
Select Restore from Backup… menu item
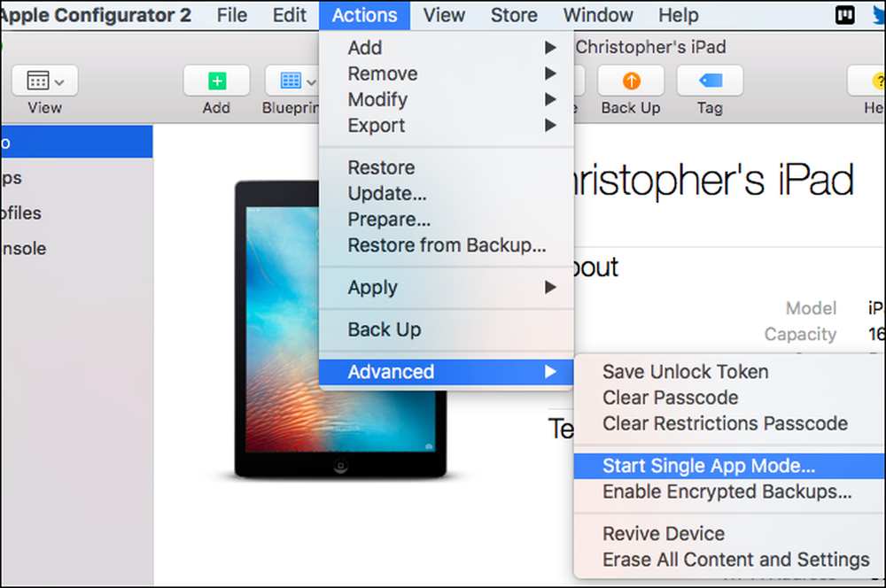point(447,245)
